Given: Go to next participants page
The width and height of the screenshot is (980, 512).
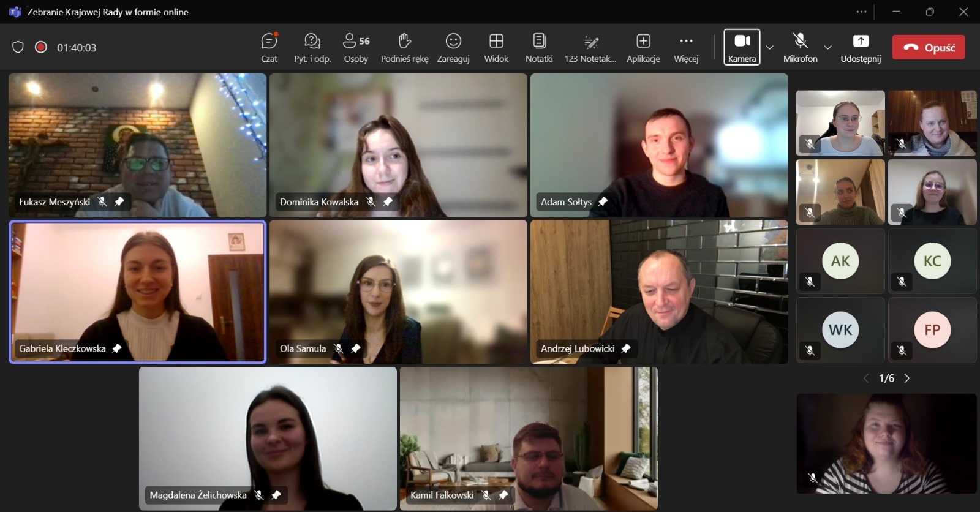Looking at the screenshot, I should [x=907, y=378].
